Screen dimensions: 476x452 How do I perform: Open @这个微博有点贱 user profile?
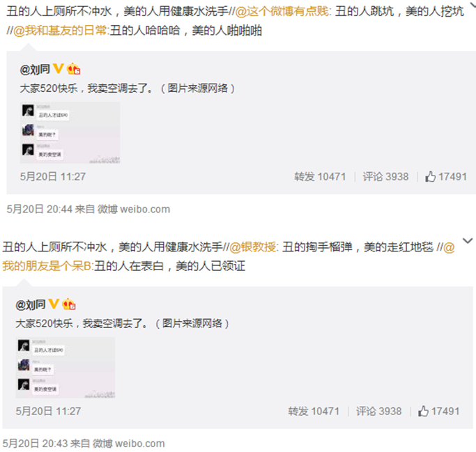click(282, 12)
